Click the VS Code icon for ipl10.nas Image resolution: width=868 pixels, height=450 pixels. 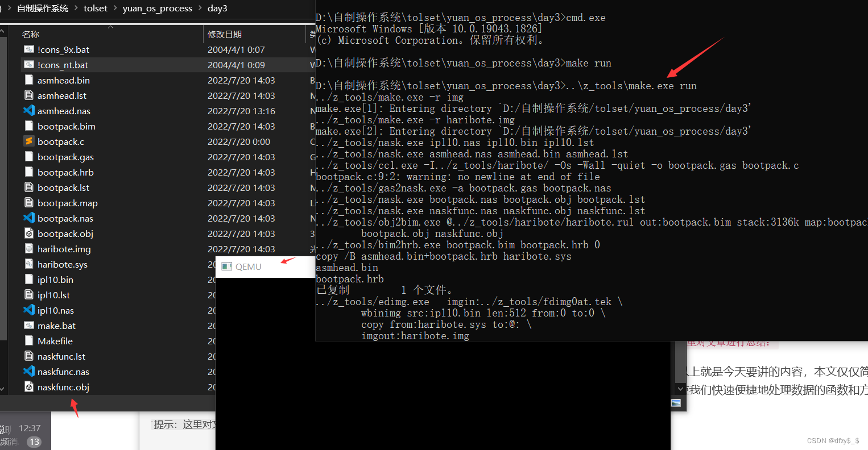coord(29,310)
